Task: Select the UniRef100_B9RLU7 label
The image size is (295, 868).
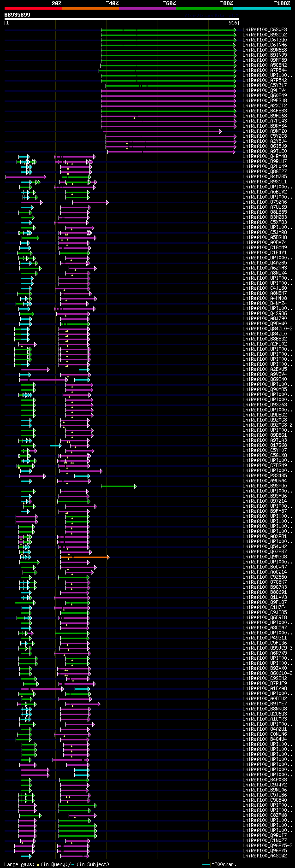Action: click(x=265, y=161)
